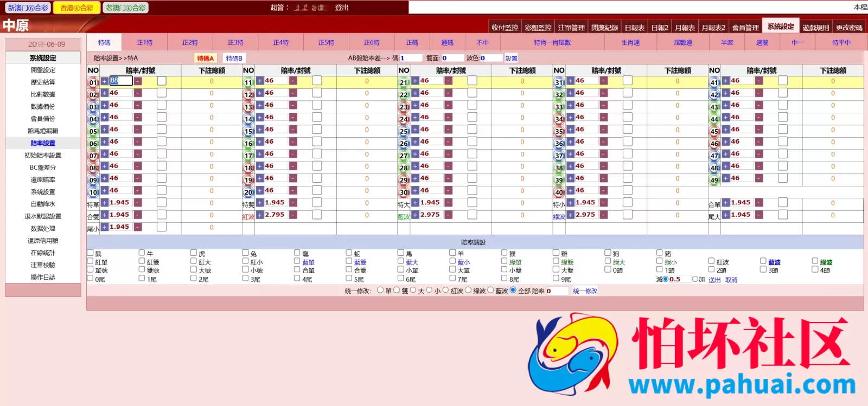This screenshot has width=868, height=406.
Task: Select the 全部 radio button
Action: (x=513, y=290)
